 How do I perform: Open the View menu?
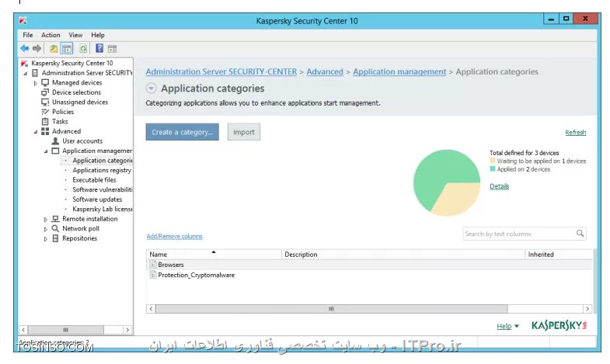pos(75,35)
